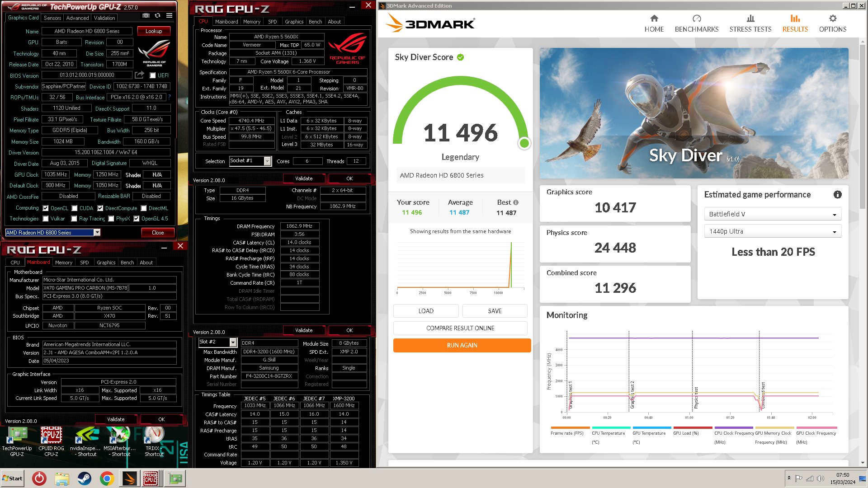
Task: Open the 1440p Ultra resolution dropdown
Action: (x=773, y=231)
